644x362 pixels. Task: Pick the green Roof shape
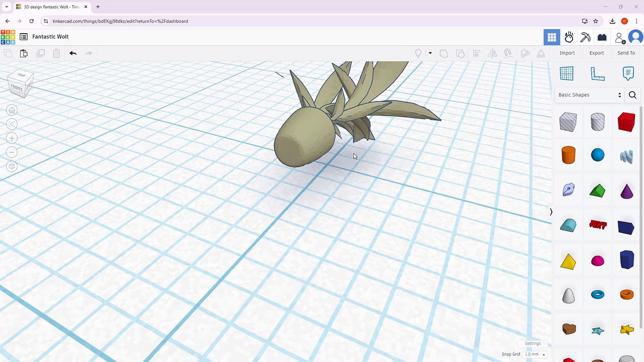point(597,191)
